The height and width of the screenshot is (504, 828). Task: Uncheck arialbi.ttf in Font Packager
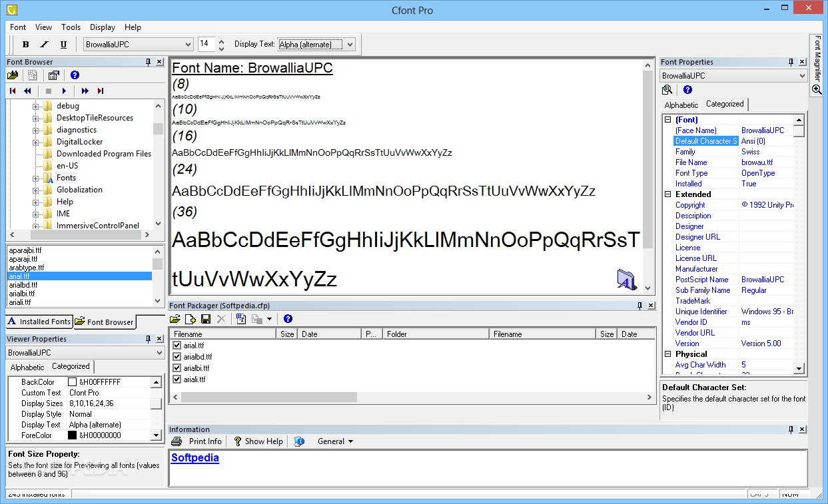click(177, 368)
